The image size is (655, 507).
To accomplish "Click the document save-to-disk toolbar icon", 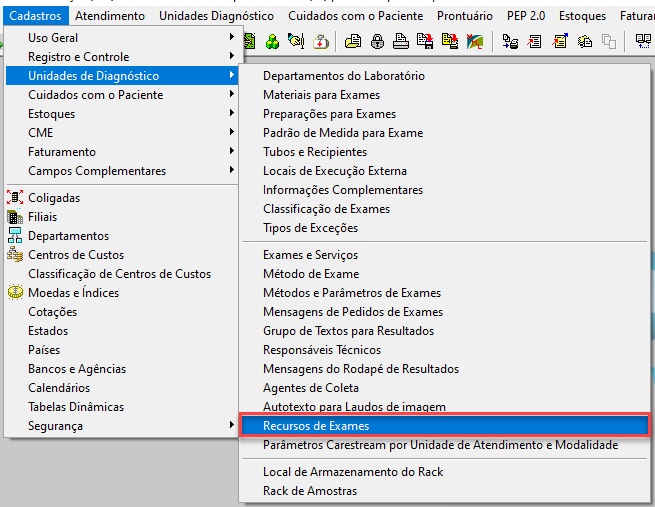I will pyautogui.click(x=425, y=41).
